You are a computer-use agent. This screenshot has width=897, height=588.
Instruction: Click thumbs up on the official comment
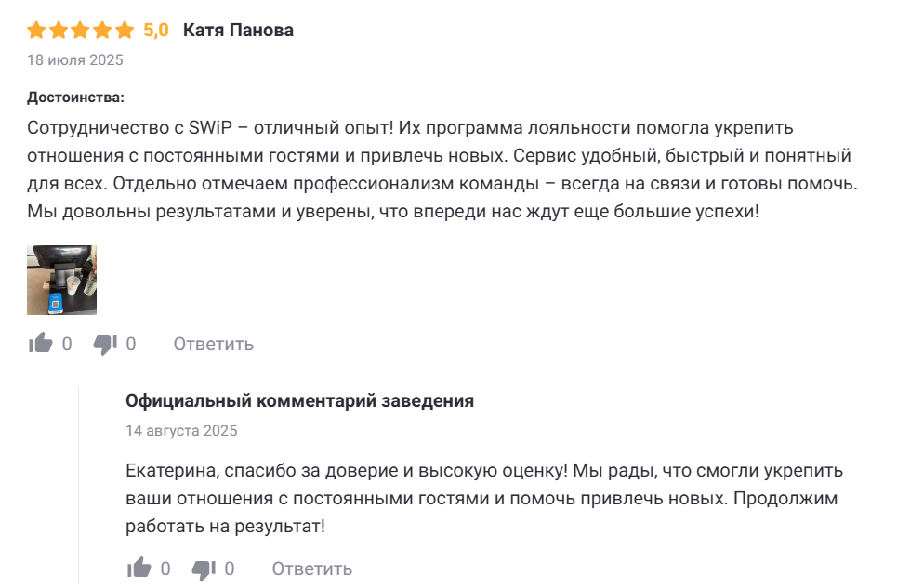tap(139, 568)
